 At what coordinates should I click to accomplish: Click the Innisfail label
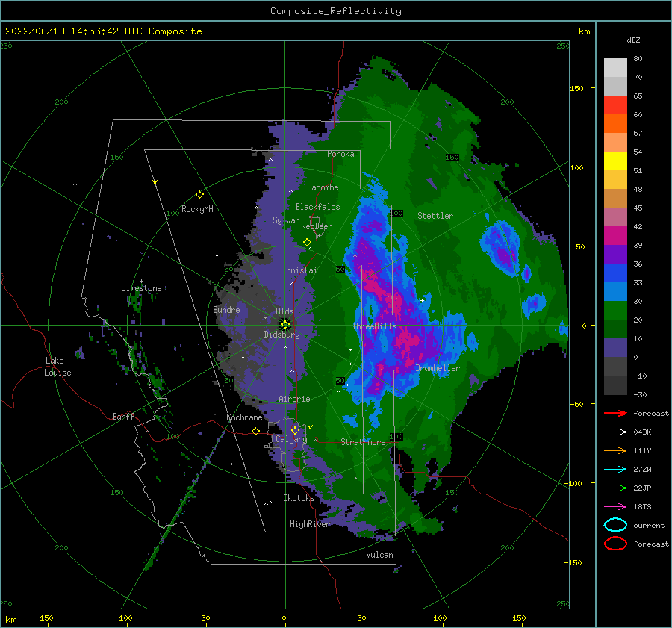coord(302,270)
